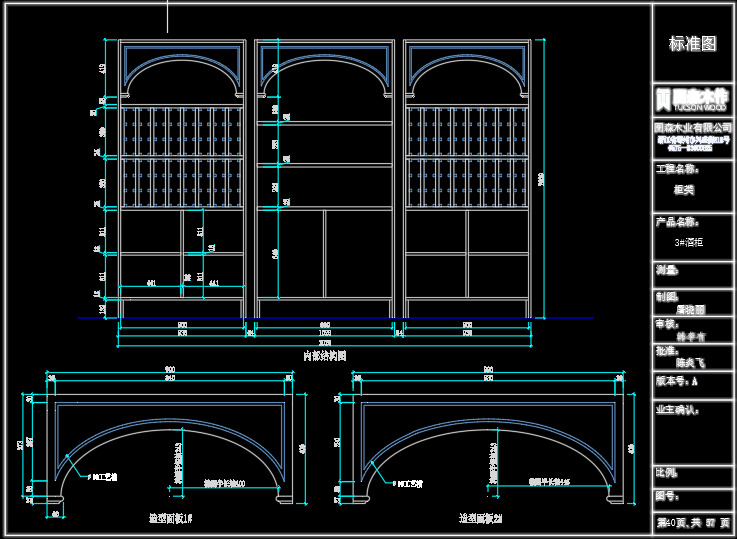Screen dimensions: 737x539
Task: Select the 造型面板2# caption
Action: [480, 518]
